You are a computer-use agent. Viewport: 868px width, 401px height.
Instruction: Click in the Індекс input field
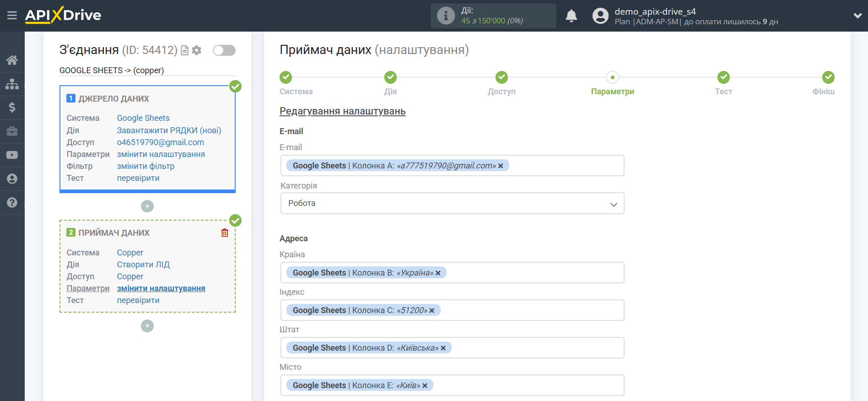453,310
